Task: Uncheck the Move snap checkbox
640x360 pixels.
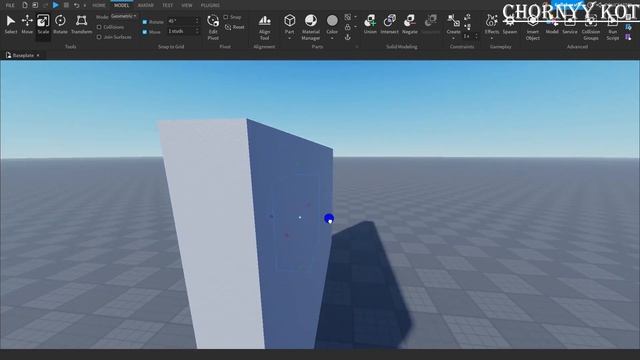Action: coord(145,31)
